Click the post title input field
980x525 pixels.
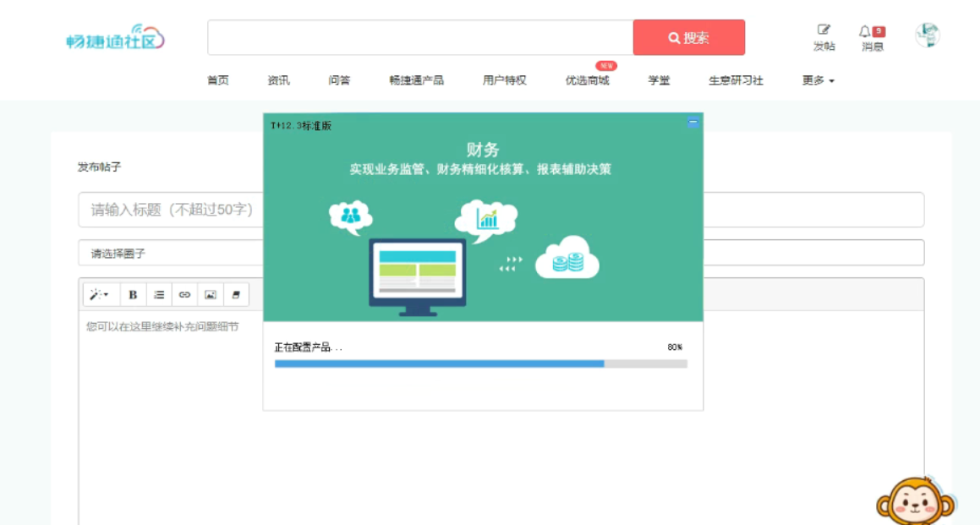[501, 210]
